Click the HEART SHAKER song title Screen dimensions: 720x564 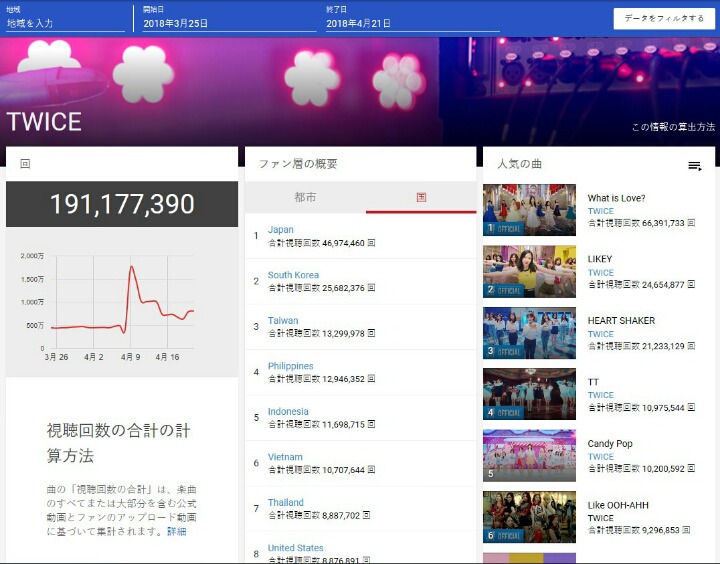point(621,321)
